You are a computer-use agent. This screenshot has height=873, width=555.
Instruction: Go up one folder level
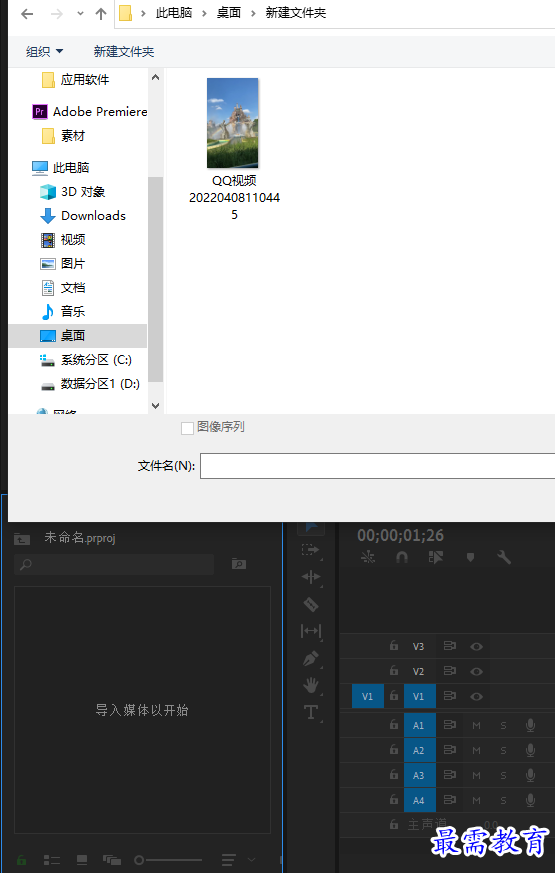[x=101, y=14]
